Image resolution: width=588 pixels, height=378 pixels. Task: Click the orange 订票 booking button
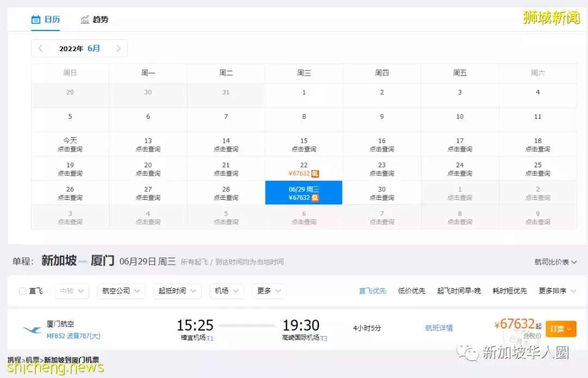click(561, 328)
